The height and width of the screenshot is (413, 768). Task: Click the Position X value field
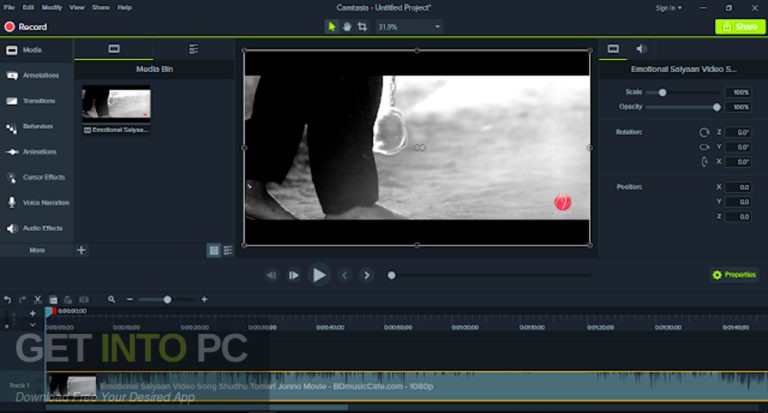[738, 187]
